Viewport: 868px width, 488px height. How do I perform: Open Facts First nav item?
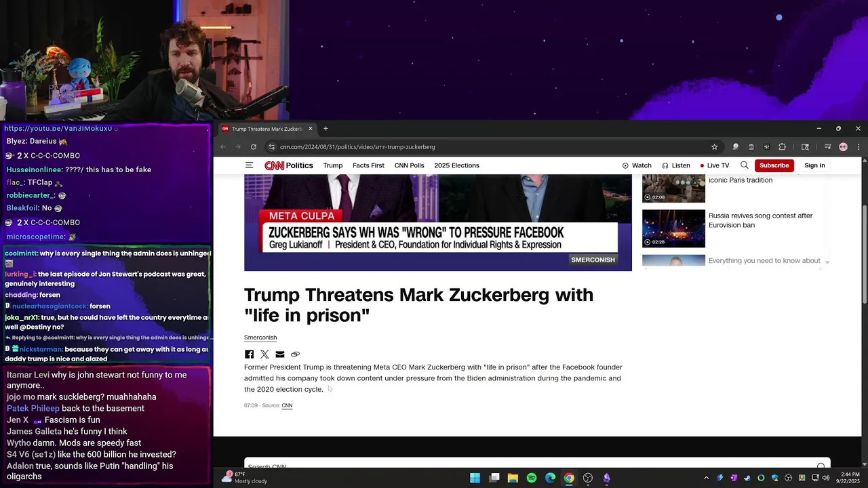(368, 165)
